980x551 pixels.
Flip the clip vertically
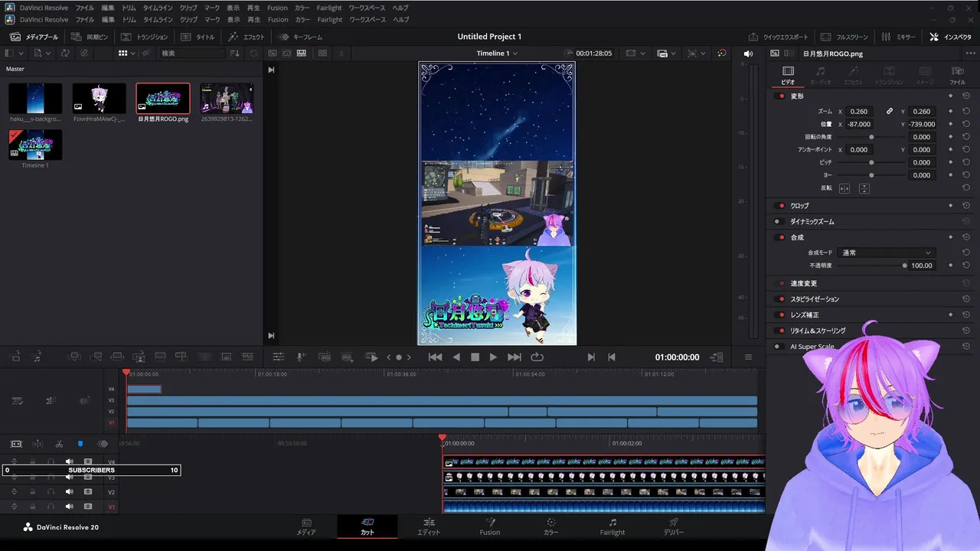[x=864, y=188]
